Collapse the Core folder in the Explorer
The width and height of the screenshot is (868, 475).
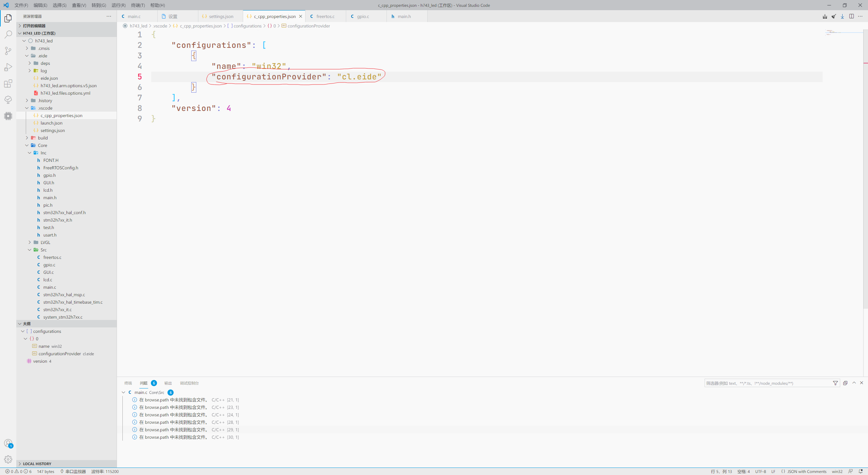tap(42, 145)
